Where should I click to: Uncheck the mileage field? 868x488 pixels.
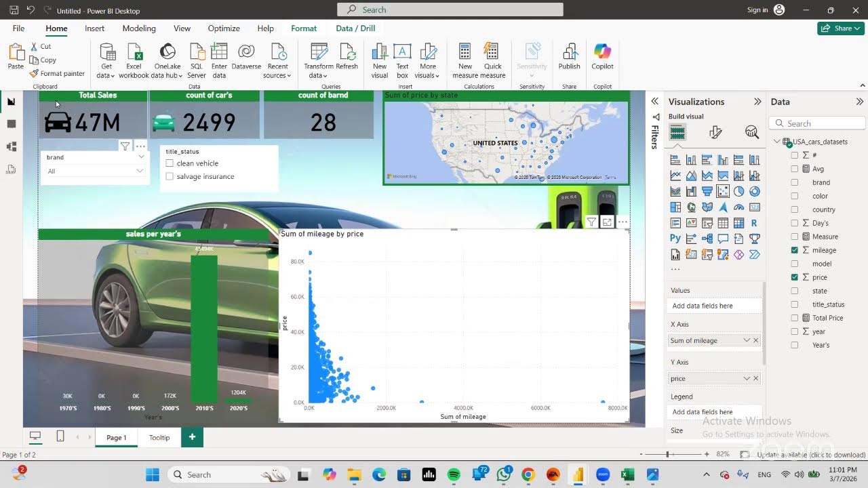(794, 250)
